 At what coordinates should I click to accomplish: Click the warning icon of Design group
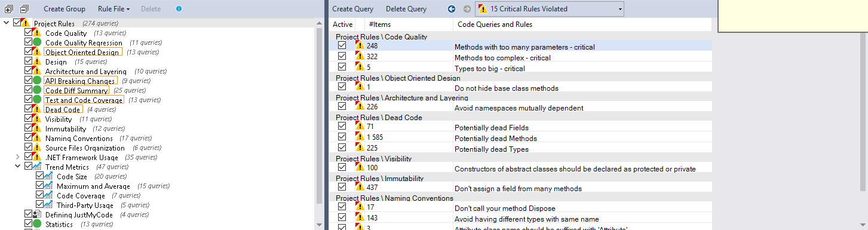[37, 62]
